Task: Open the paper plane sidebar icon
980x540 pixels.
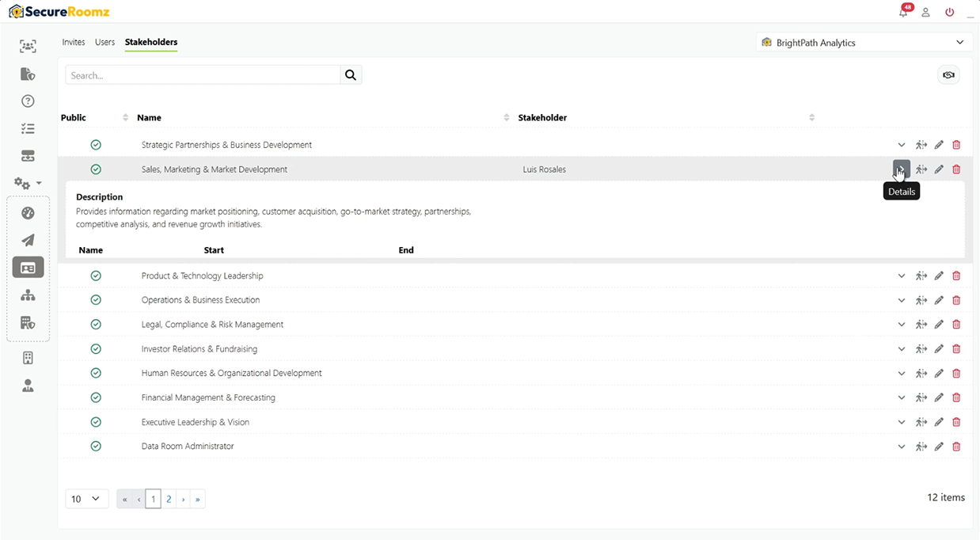Action: [x=28, y=241]
